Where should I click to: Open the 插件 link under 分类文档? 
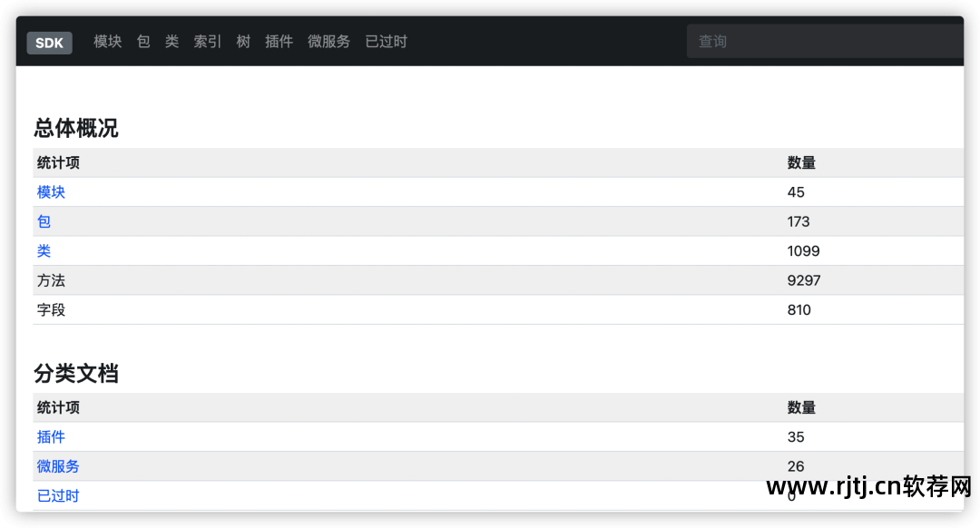[51, 436]
